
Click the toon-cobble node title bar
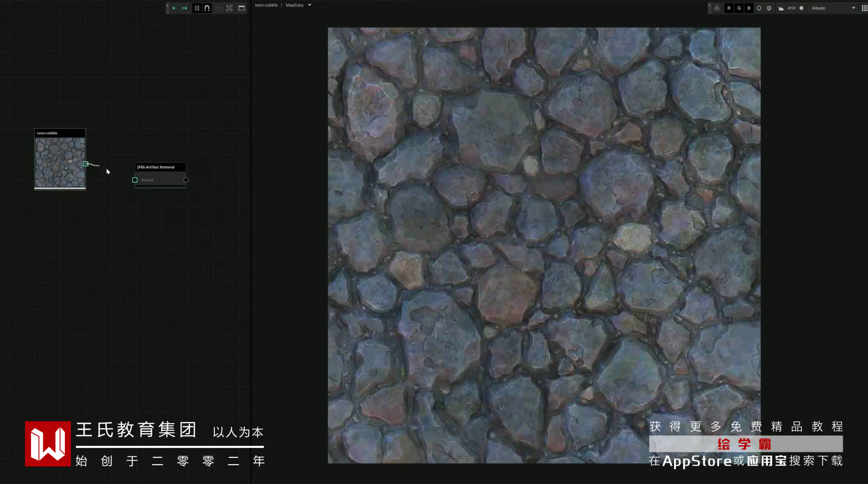click(60, 133)
